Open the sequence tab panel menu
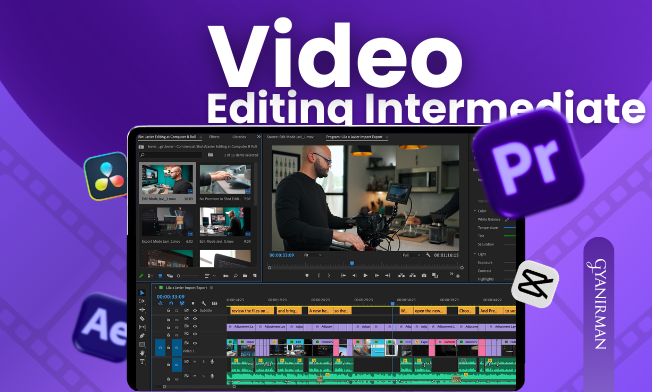The height and width of the screenshot is (392, 652). [x=211, y=288]
